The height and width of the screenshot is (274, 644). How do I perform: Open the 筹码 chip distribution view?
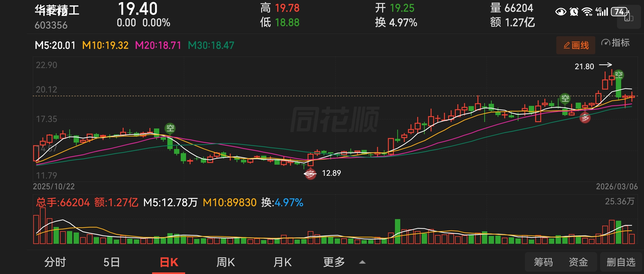click(543, 262)
